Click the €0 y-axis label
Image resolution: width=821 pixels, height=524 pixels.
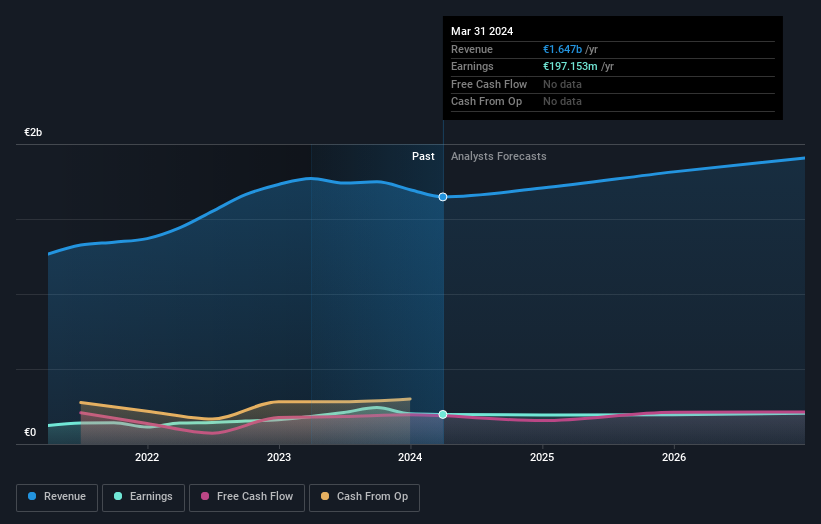[30, 432]
